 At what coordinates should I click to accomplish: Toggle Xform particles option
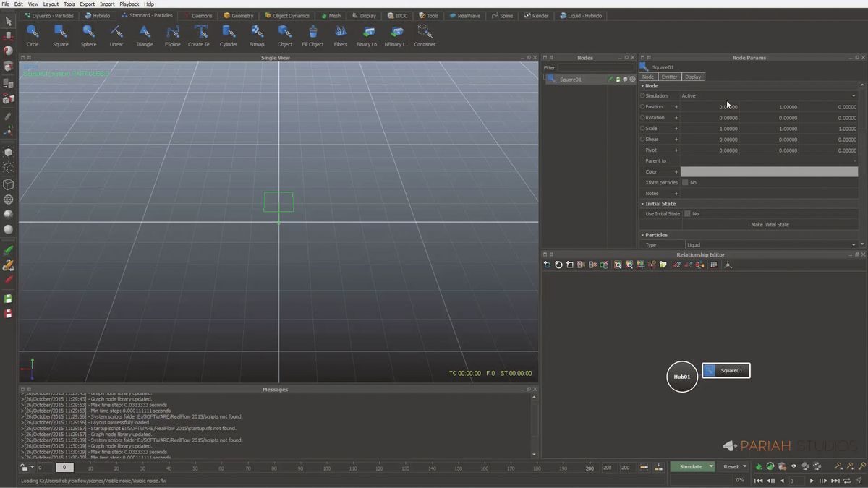tap(684, 182)
